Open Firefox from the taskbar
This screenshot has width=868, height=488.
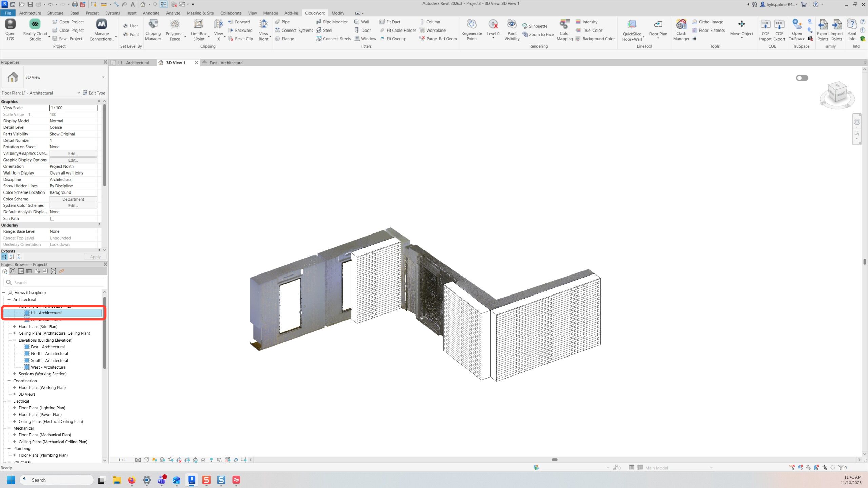pyautogui.click(x=132, y=480)
